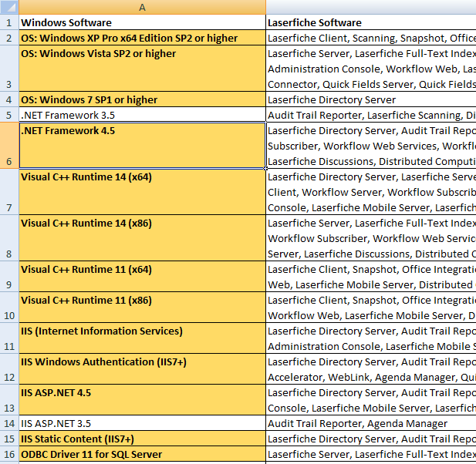Viewport: 476px width, 464px height.
Task: Select column B cell beside IIS Static Content
Action: click(371, 439)
